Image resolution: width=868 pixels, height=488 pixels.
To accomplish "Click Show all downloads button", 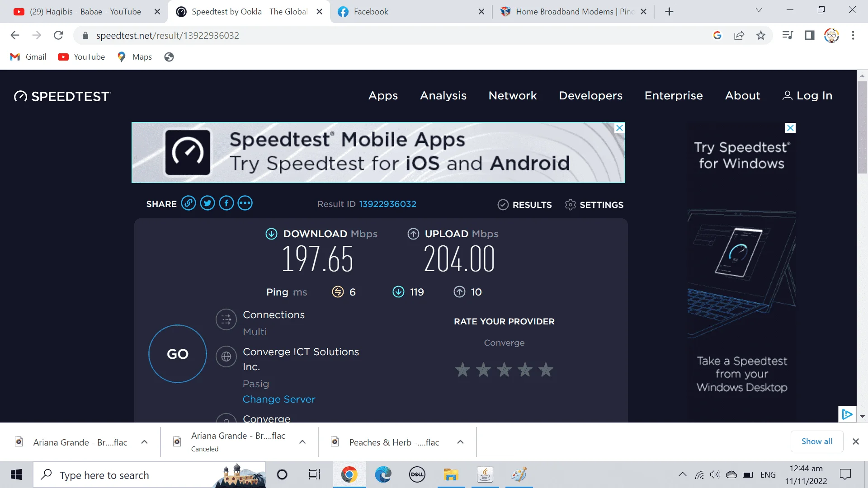I will click(816, 441).
